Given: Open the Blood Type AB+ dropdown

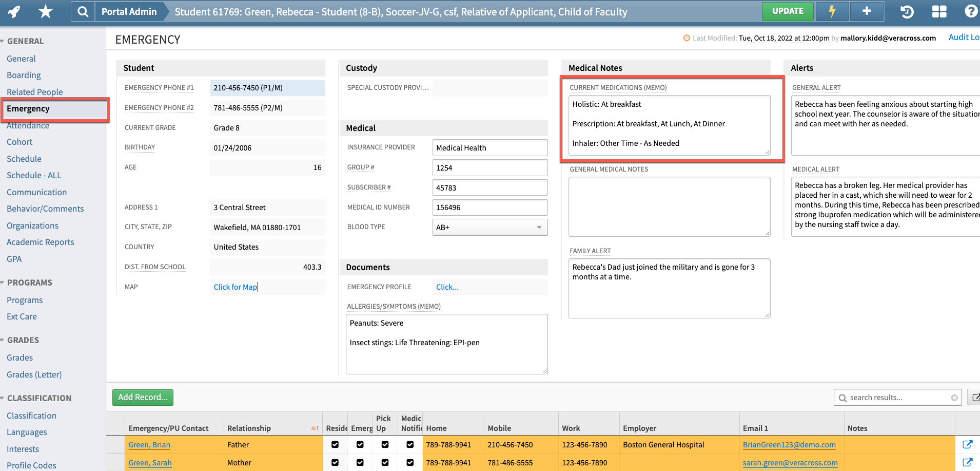Looking at the screenshot, I should tap(538, 227).
